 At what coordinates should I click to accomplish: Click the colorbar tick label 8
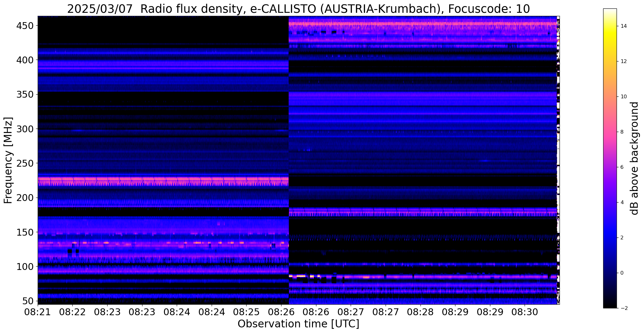click(x=622, y=132)
